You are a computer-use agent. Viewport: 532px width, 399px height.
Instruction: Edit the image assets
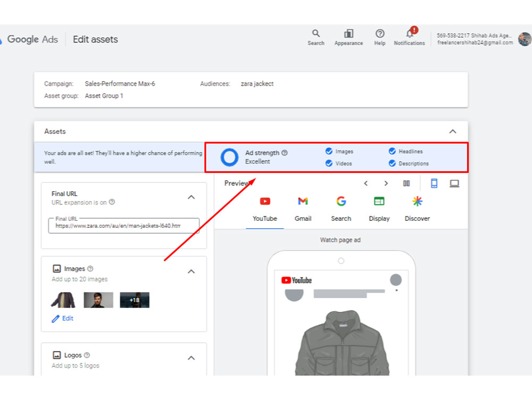[62, 318]
